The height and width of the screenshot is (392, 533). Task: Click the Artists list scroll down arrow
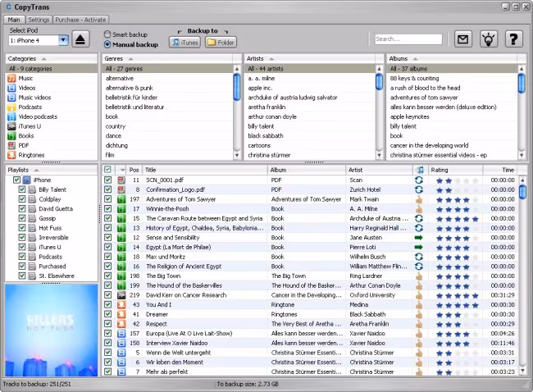[x=379, y=155]
